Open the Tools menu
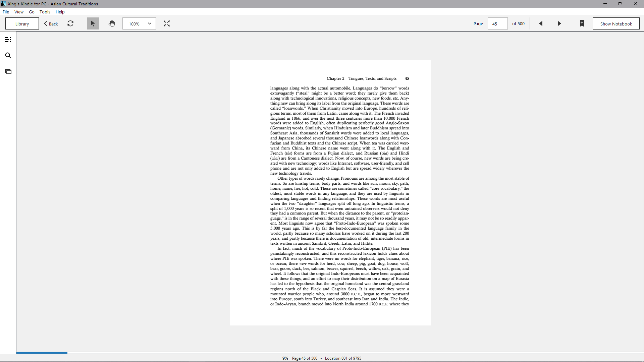 (x=45, y=12)
